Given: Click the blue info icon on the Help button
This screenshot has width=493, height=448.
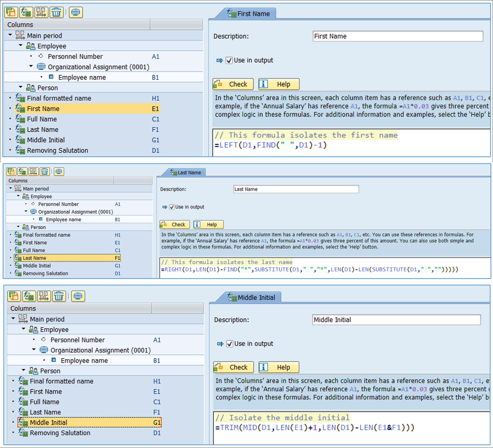Looking at the screenshot, I should click(x=263, y=84).
